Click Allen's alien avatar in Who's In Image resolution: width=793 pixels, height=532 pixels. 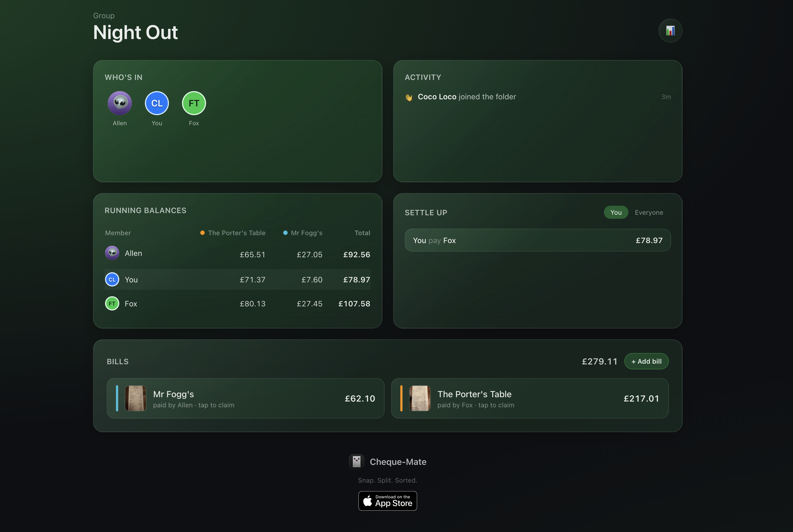(120, 103)
